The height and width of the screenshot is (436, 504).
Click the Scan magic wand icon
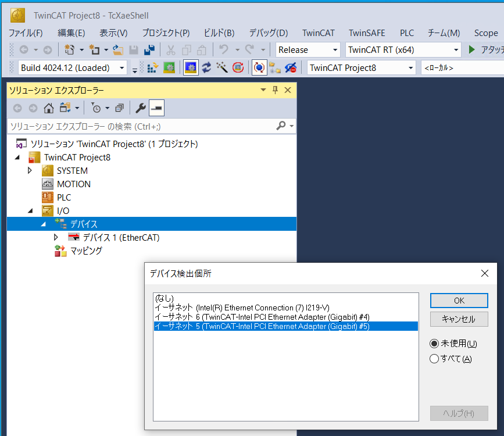click(222, 68)
